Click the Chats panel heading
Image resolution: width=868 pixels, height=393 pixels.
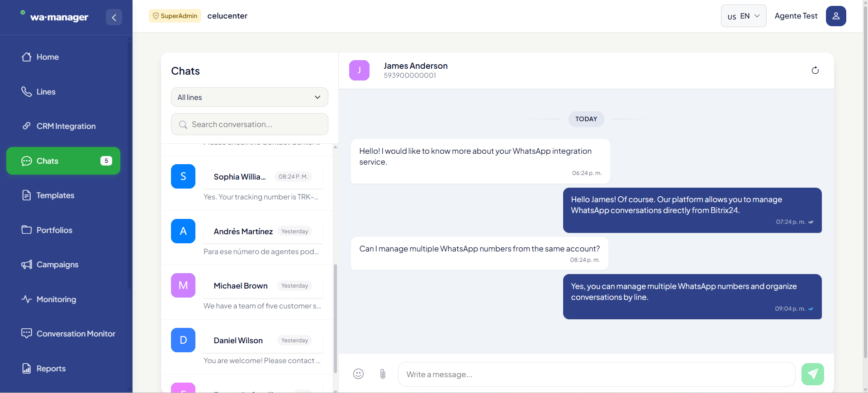click(x=185, y=71)
